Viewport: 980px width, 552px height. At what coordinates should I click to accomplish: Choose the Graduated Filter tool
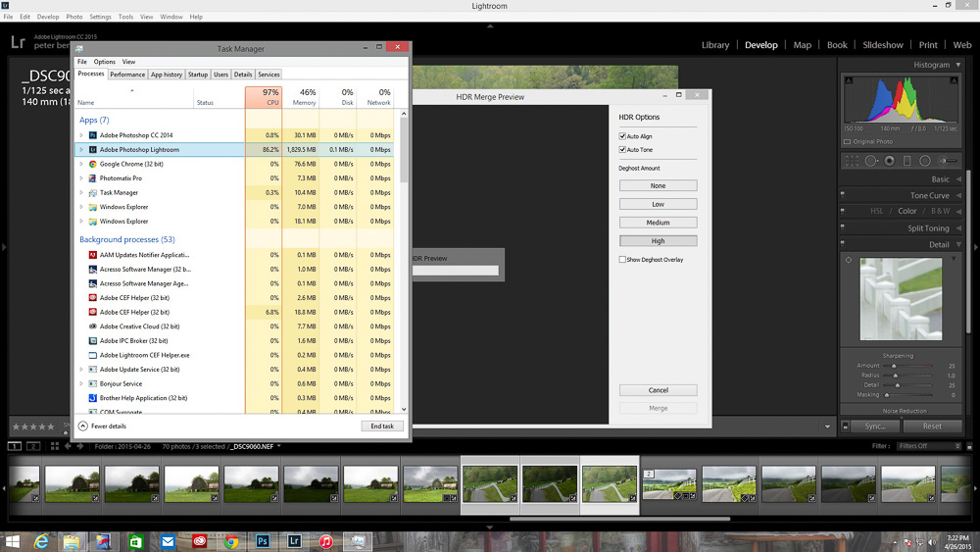(x=907, y=161)
